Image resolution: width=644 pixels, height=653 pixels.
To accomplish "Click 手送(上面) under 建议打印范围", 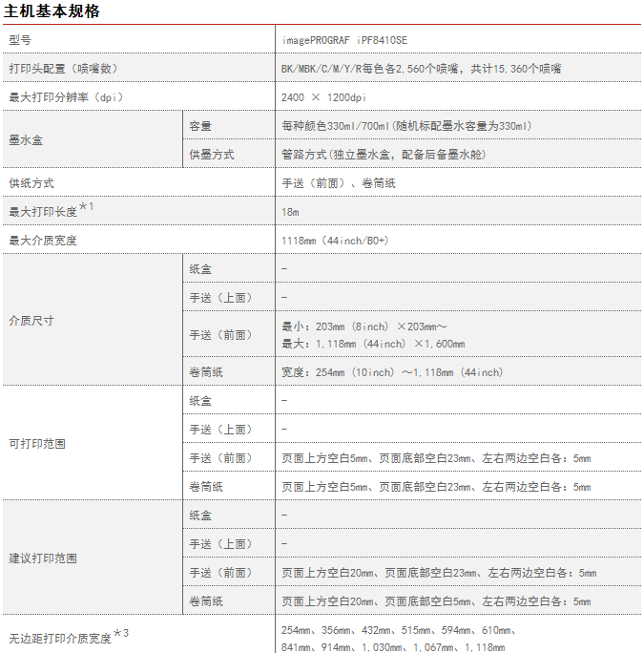I will click(220, 544).
